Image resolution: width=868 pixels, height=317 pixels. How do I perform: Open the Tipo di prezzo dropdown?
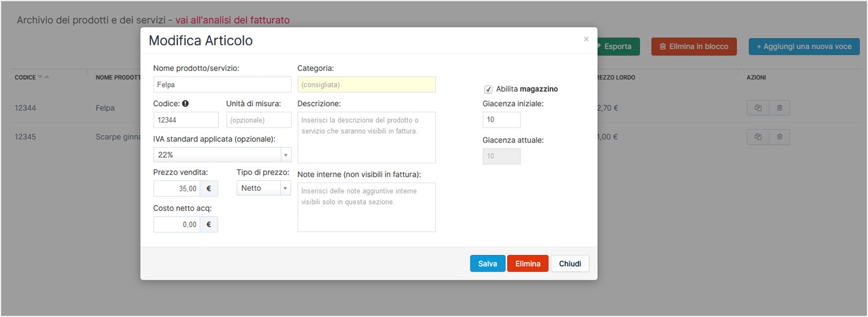[264, 188]
